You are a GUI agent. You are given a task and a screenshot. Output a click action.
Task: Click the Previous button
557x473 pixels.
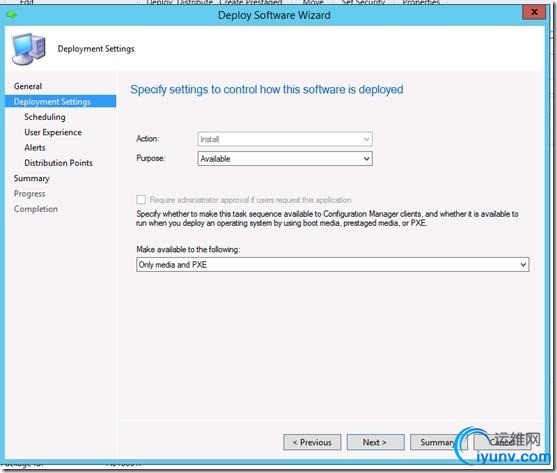tap(312, 442)
